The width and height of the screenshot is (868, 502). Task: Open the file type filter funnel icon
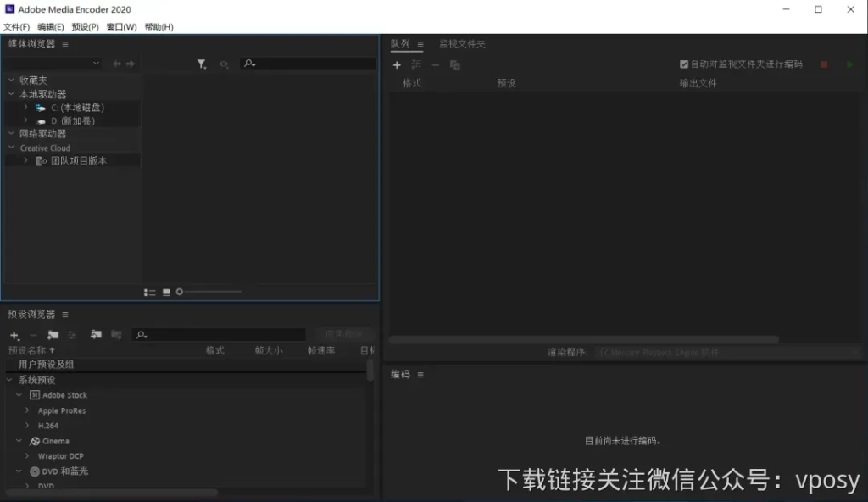click(202, 64)
